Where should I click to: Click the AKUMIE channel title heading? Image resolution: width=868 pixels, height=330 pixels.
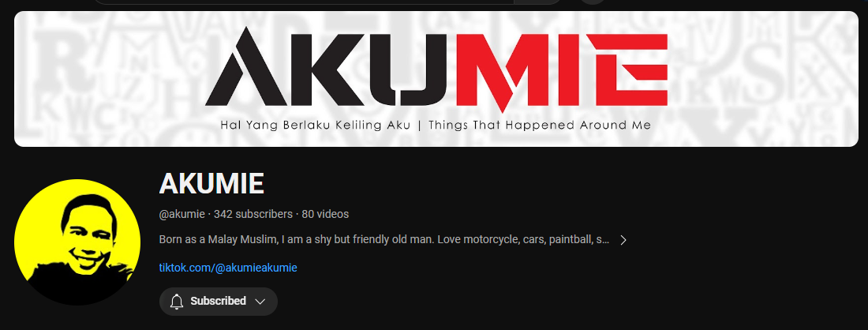pos(211,184)
